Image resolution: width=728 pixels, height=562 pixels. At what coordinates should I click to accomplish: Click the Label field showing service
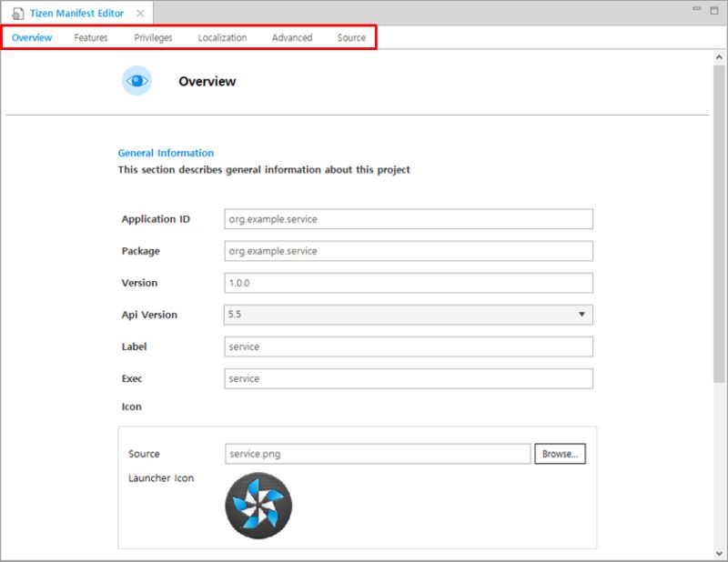[x=408, y=346]
